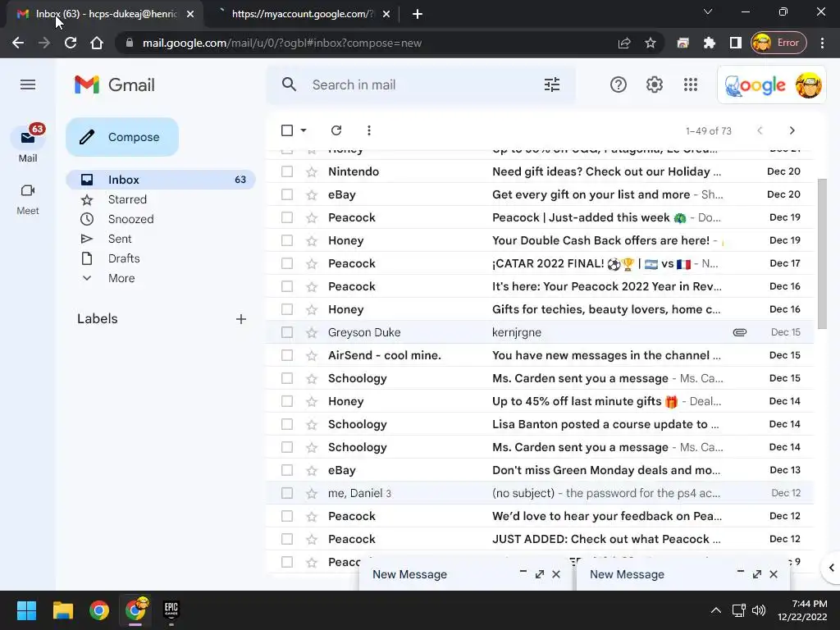840x630 pixels.
Task: Open the Inbox folder
Action: (161, 180)
